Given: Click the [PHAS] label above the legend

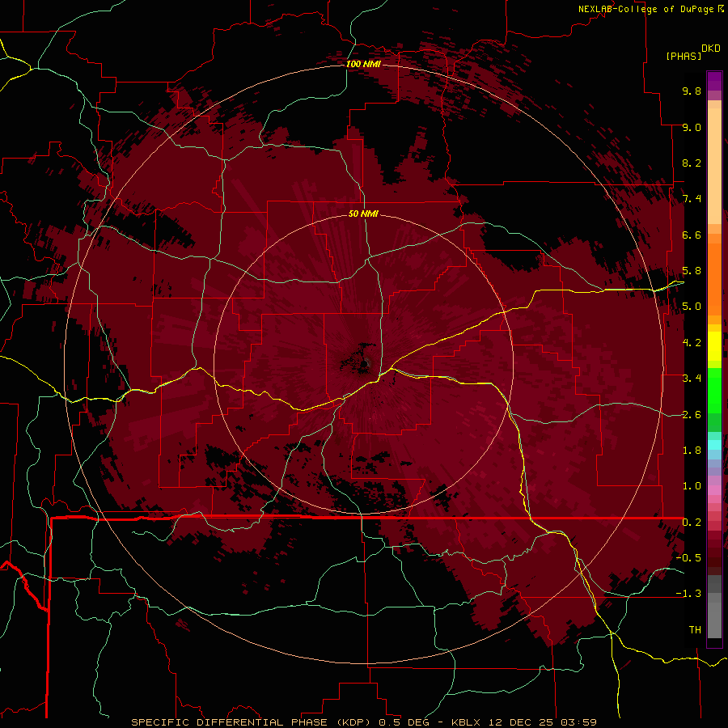Looking at the screenshot, I should pyautogui.click(x=684, y=56).
